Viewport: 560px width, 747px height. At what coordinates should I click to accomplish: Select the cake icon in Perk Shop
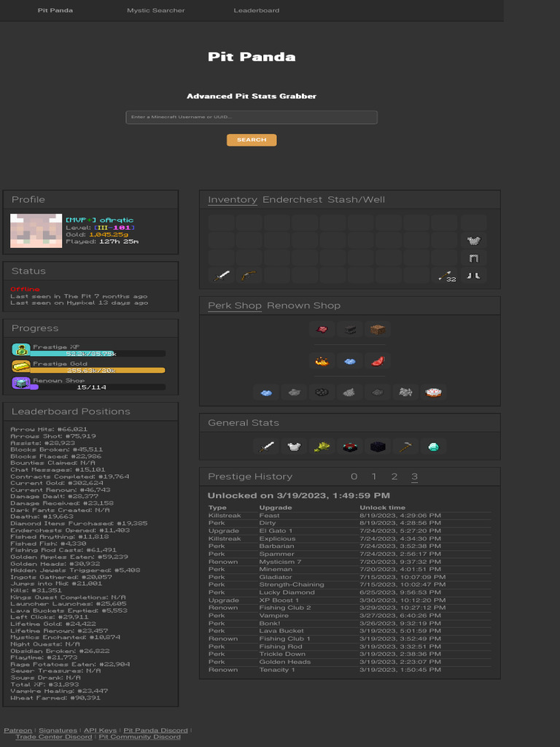[433, 392]
